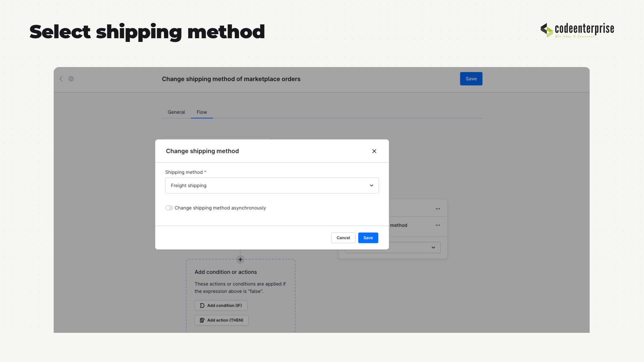Cancel the shipping method dialog
Viewport: 644px width, 362px height.
point(343,238)
